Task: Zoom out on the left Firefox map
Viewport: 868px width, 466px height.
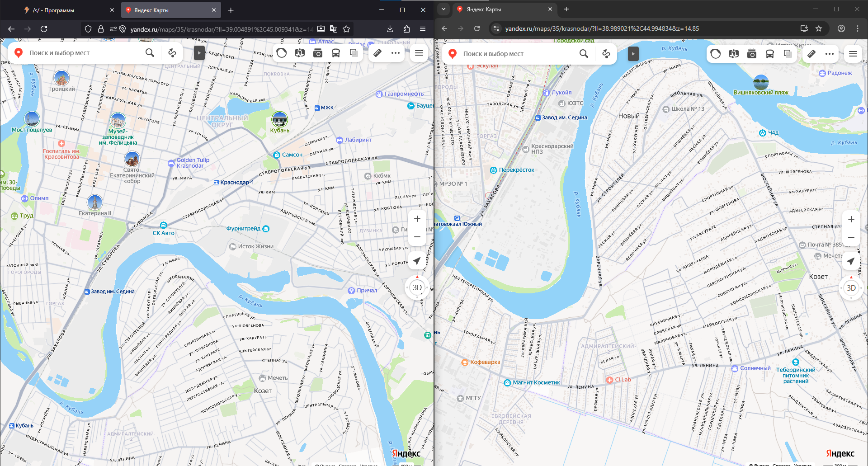Action: 417,237
